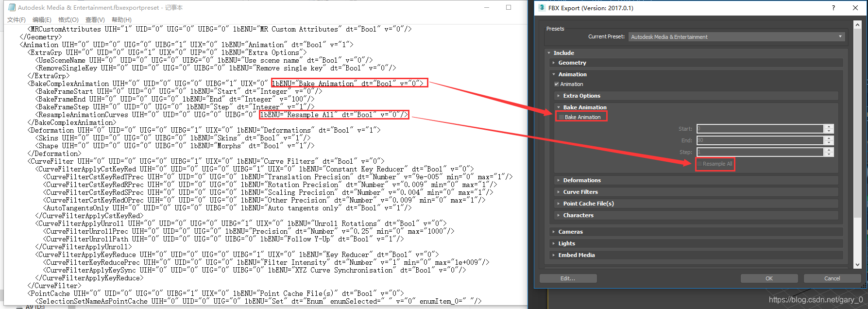Click the "MR Custom Attributes" line in Notepad
868x309 pixels.
[x=220, y=29]
